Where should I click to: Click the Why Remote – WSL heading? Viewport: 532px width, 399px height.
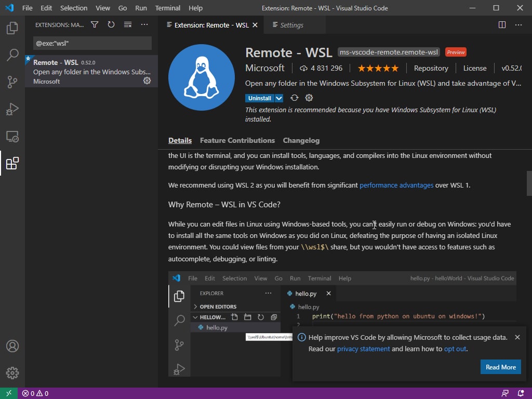click(x=224, y=205)
